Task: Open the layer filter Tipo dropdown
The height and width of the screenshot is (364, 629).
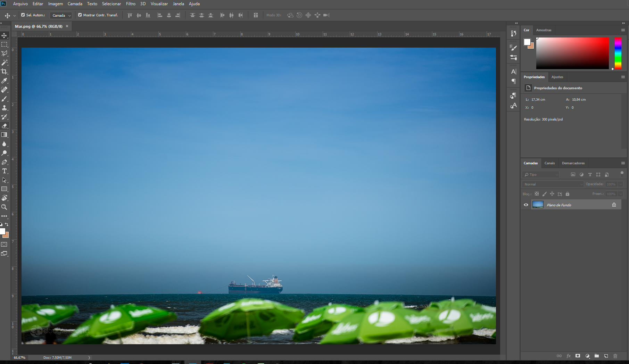Action: 541,175
